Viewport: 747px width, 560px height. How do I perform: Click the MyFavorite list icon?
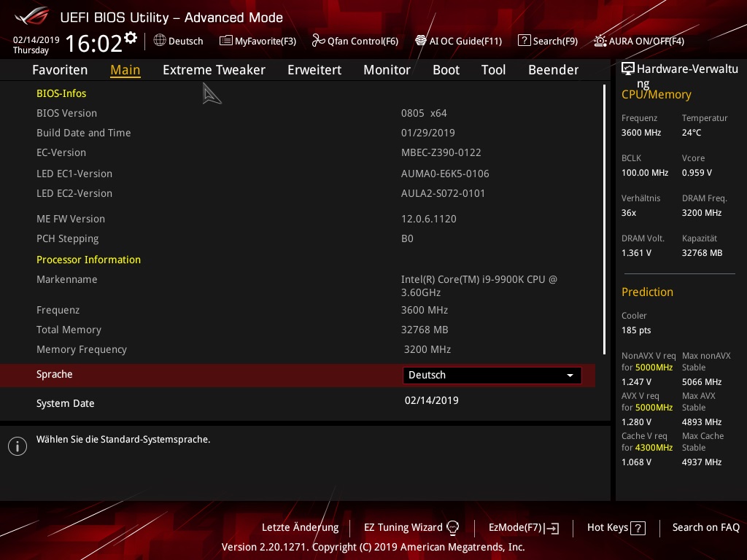[x=226, y=41]
